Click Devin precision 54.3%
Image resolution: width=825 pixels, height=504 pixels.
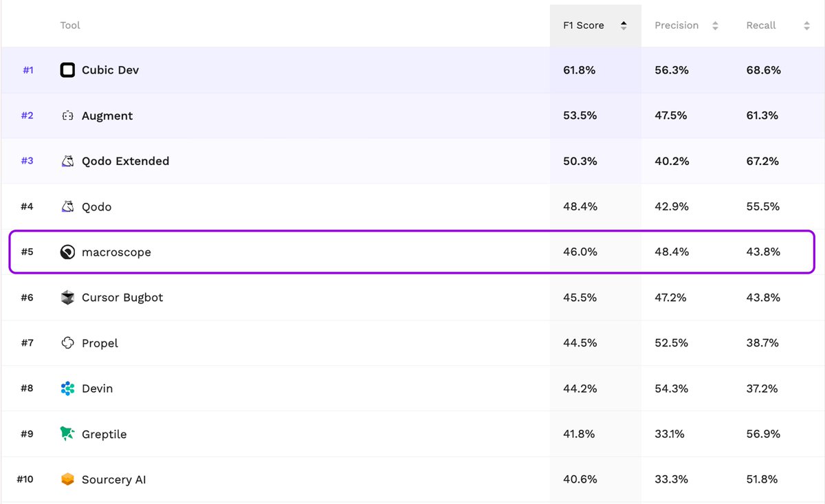pyautogui.click(x=672, y=388)
